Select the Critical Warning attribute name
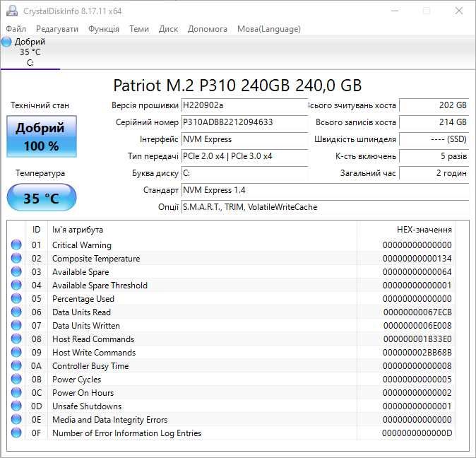Viewport: 476px width, 458px height. click(x=82, y=245)
